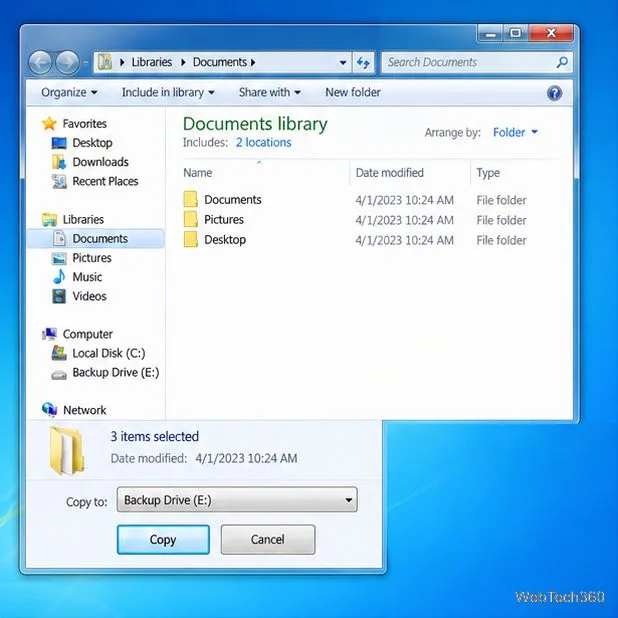This screenshot has width=618, height=618.
Task: Close the Explorer window with red X
Action: (x=551, y=33)
